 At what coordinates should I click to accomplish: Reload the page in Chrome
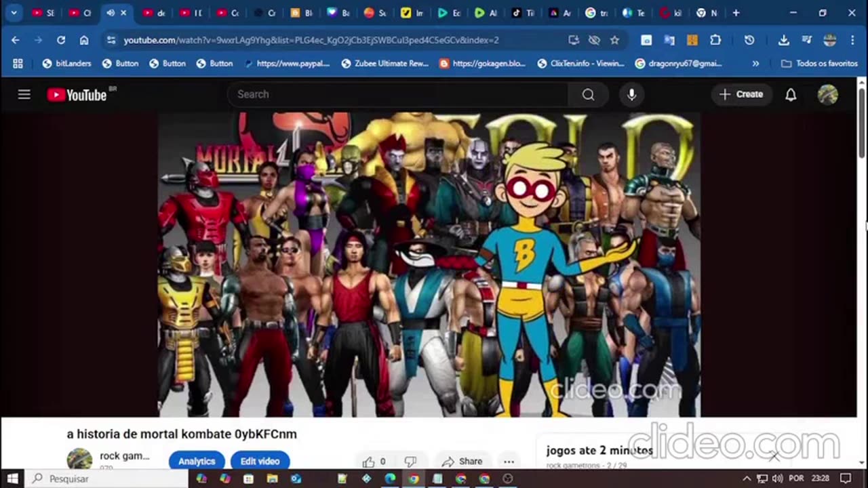pyautogui.click(x=61, y=40)
